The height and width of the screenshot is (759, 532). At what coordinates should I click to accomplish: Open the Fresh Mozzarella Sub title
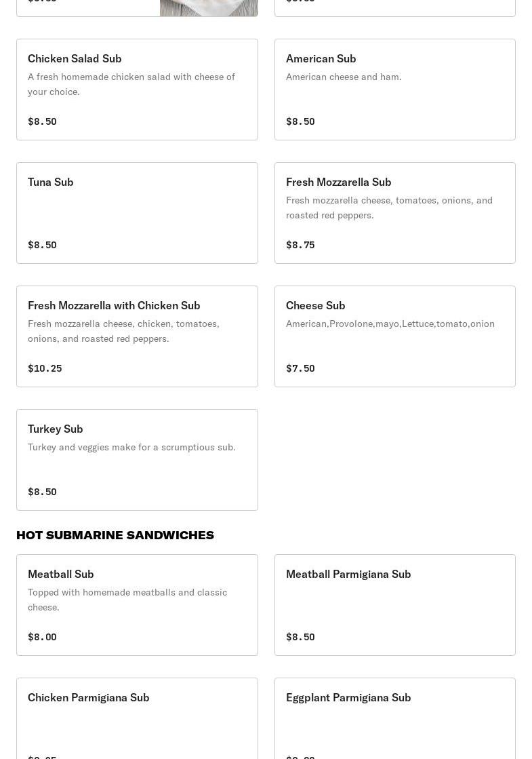(x=338, y=182)
